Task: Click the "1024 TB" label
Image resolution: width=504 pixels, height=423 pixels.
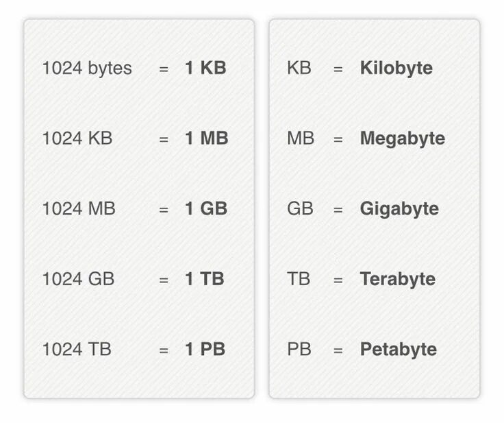Action: click(x=77, y=350)
